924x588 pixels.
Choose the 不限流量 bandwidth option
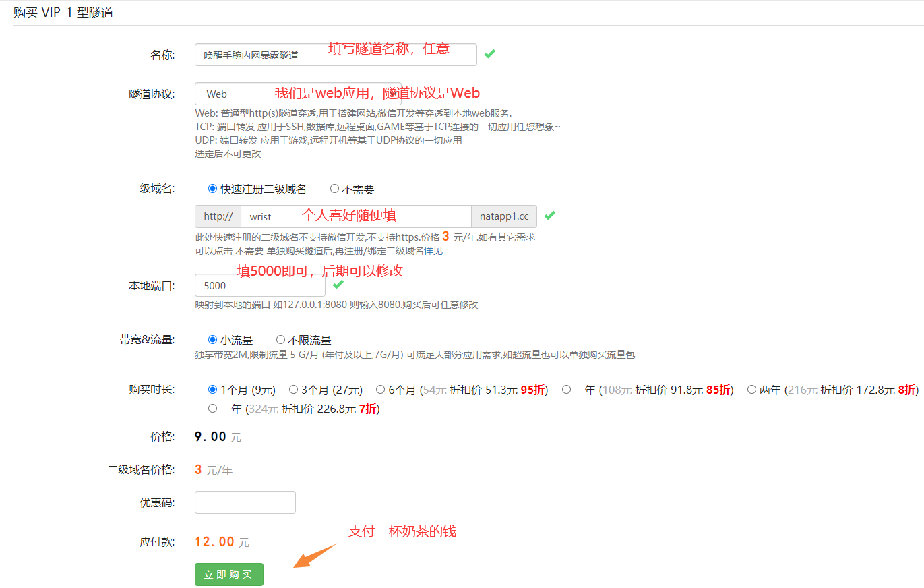click(280, 339)
